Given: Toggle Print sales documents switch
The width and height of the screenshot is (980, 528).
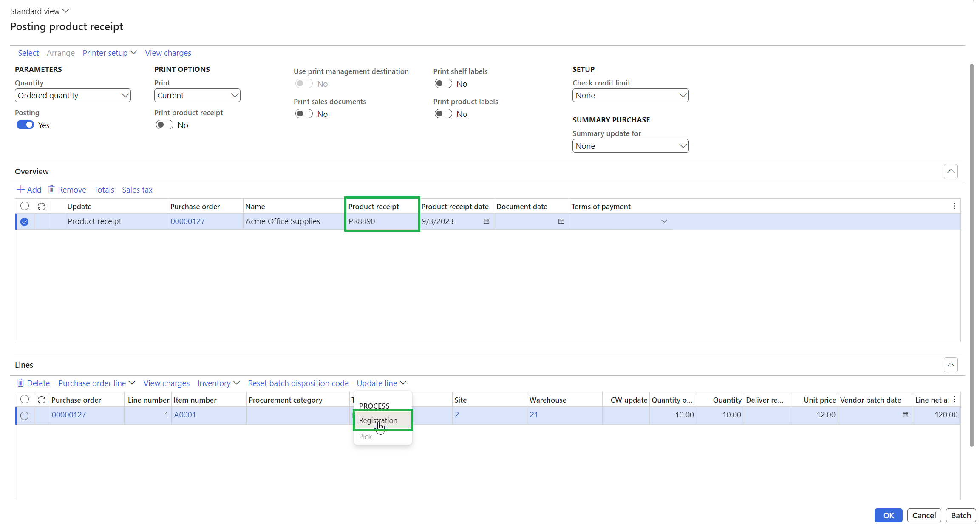Looking at the screenshot, I should 304,114.
